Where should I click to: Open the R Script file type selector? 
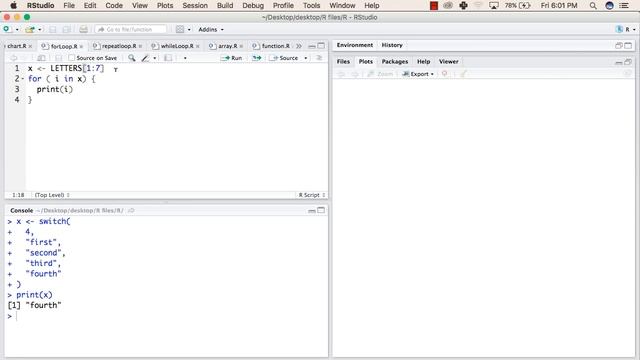[311, 195]
